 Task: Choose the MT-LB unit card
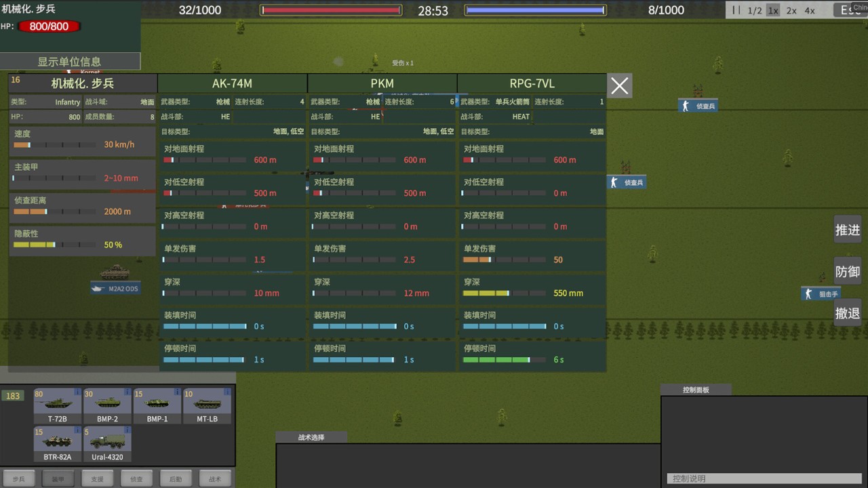(x=207, y=406)
